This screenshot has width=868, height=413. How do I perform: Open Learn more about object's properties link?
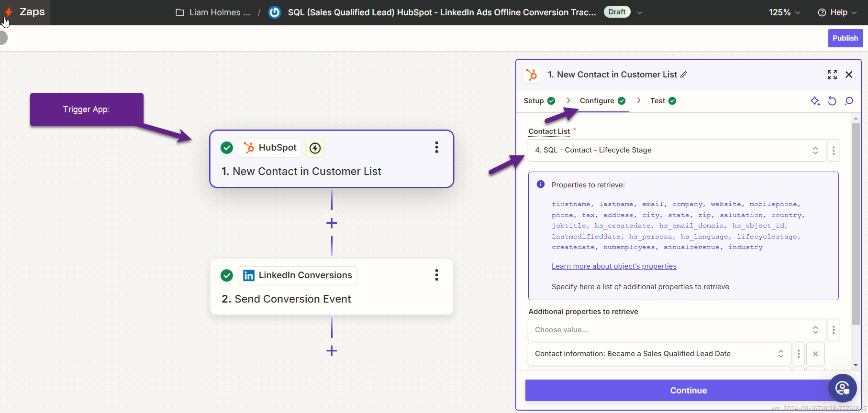(614, 266)
